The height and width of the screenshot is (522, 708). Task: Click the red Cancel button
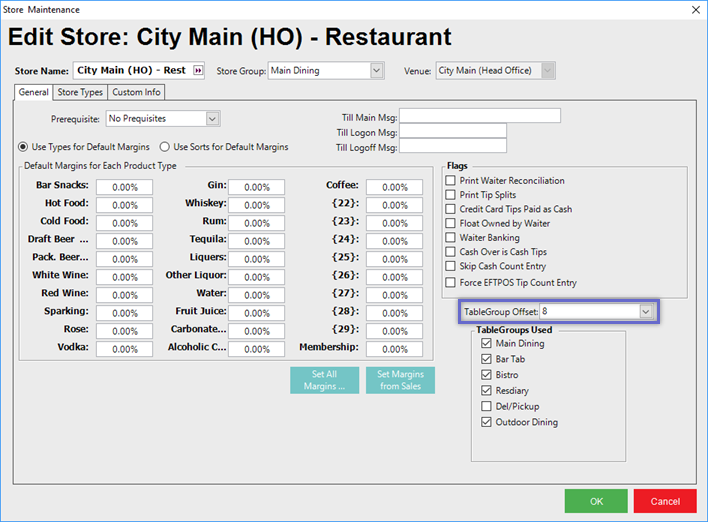tap(665, 501)
